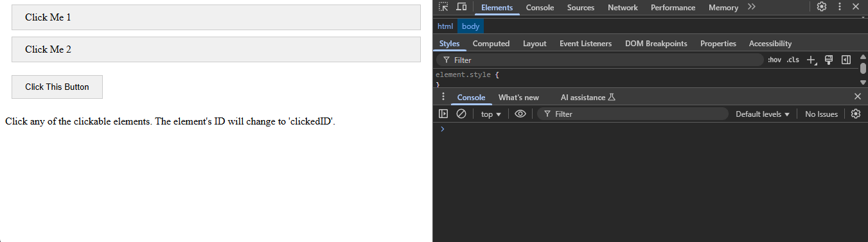Open the What's new drawer tab
868x242 pixels.
click(x=518, y=98)
